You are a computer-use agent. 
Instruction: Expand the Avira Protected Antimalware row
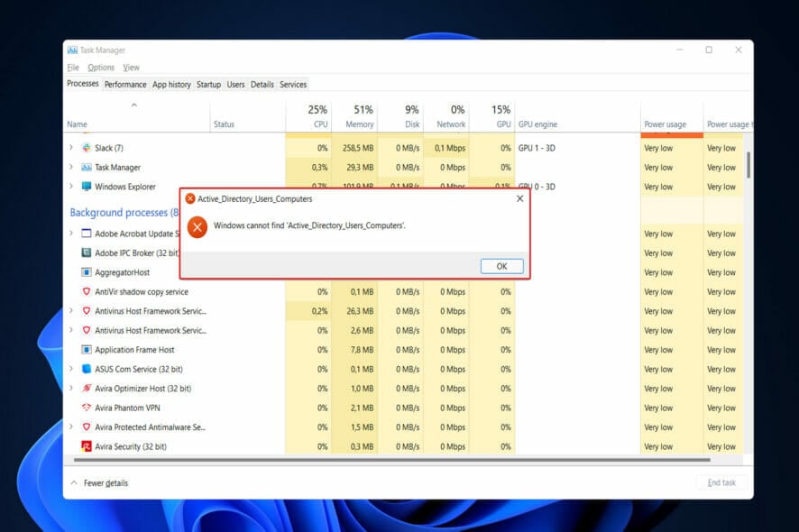71,427
